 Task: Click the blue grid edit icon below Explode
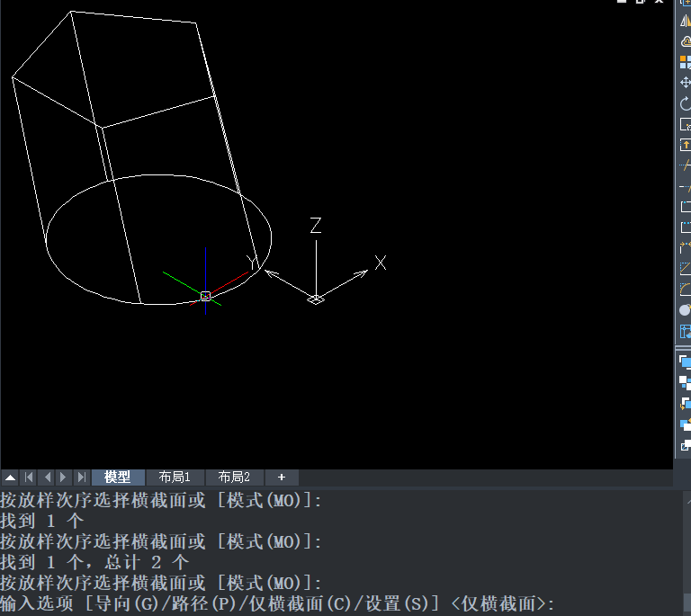point(686,331)
